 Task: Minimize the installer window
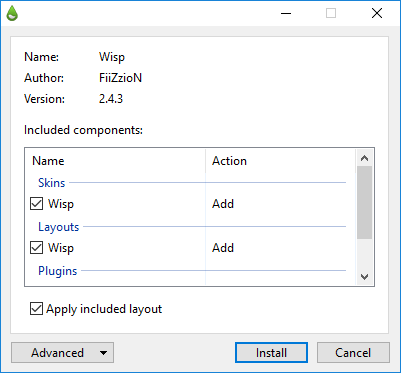[286, 14]
